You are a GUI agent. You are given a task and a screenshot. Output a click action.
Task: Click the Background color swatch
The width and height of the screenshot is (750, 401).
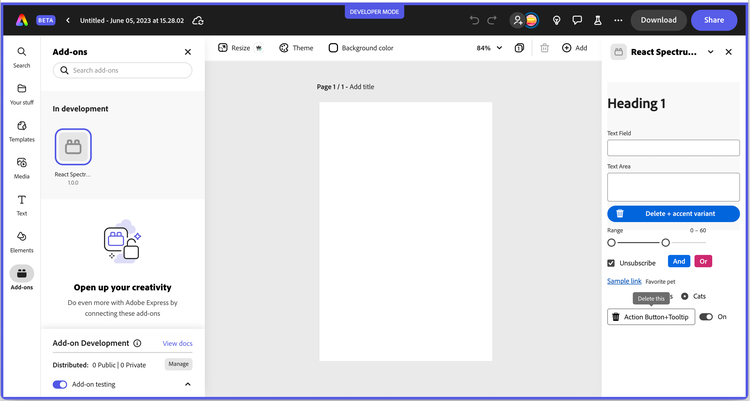(x=333, y=48)
